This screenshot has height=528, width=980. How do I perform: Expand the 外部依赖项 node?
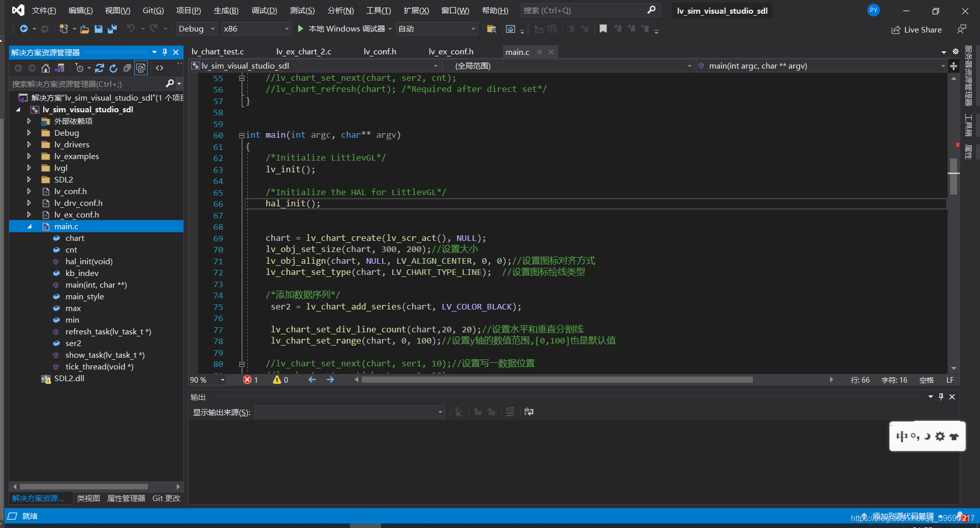[x=29, y=121]
